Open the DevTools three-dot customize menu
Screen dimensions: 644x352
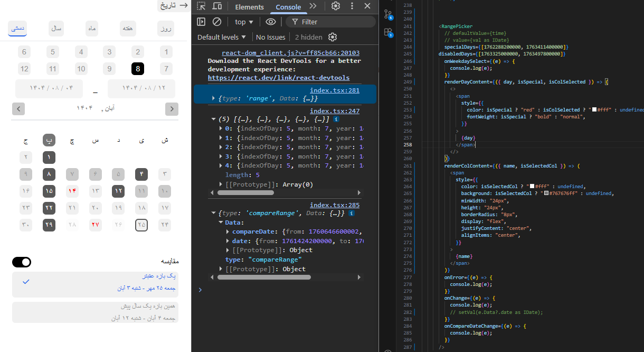[x=352, y=6]
